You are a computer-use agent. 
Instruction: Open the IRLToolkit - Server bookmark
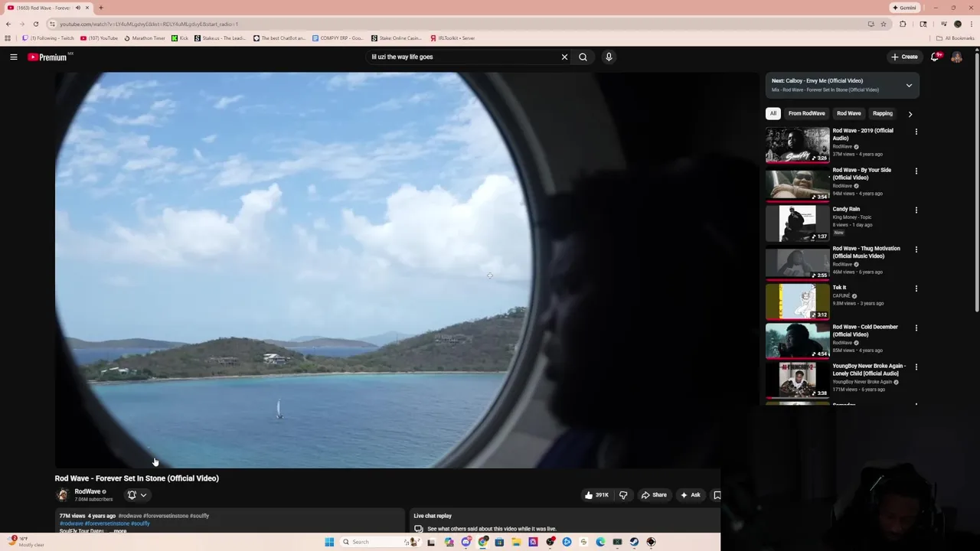point(452,37)
